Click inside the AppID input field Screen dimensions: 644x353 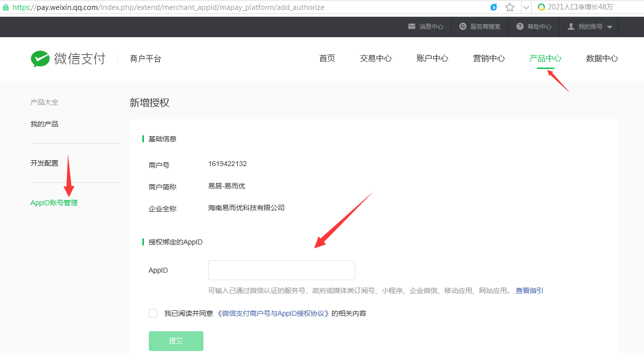(281, 270)
